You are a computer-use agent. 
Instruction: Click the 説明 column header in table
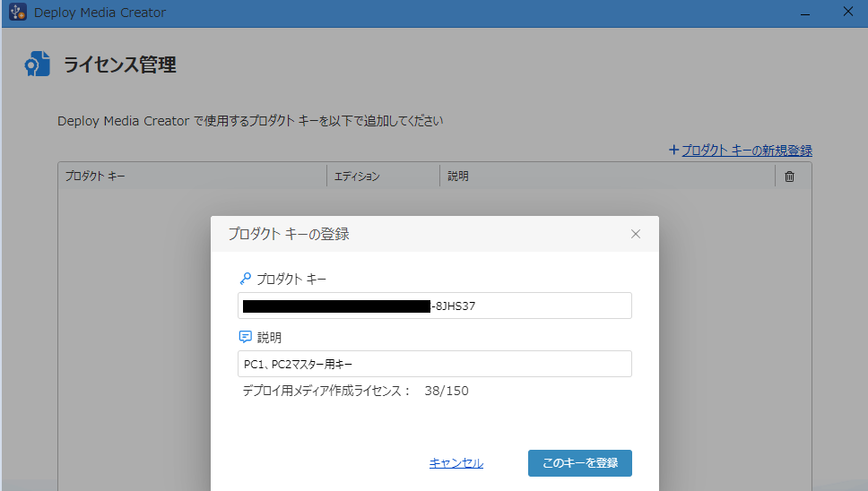tap(607, 177)
